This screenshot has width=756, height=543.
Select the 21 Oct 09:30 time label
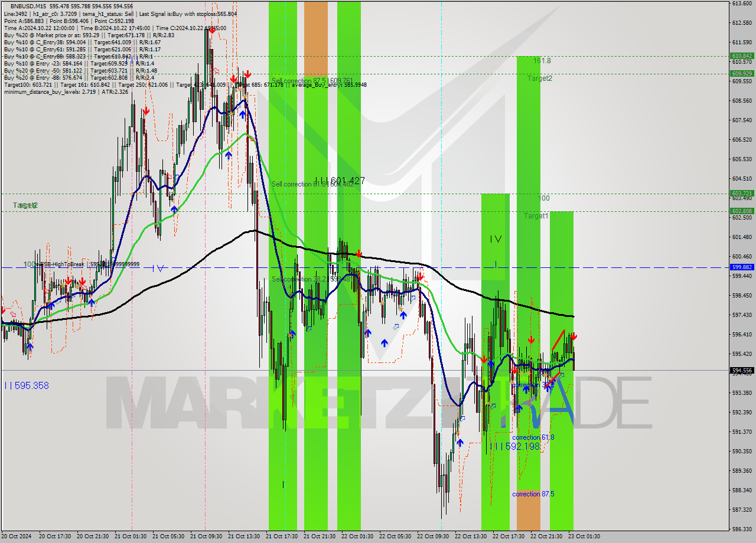[x=206, y=537]
